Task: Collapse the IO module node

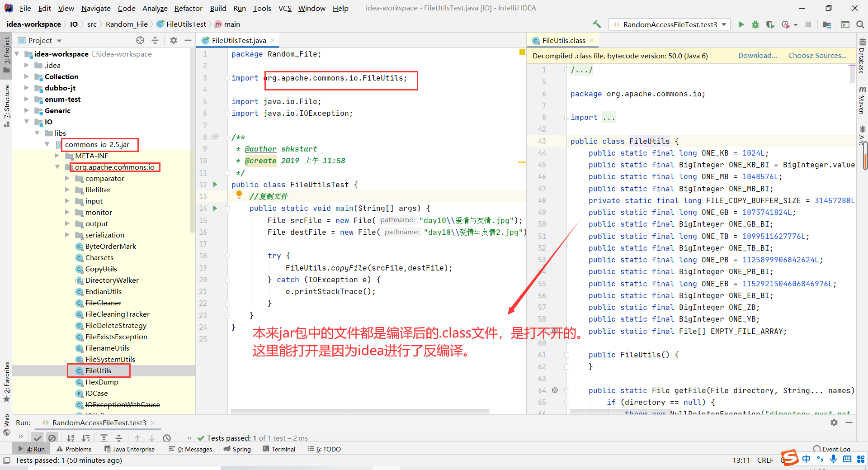Action: click(26, 122)
